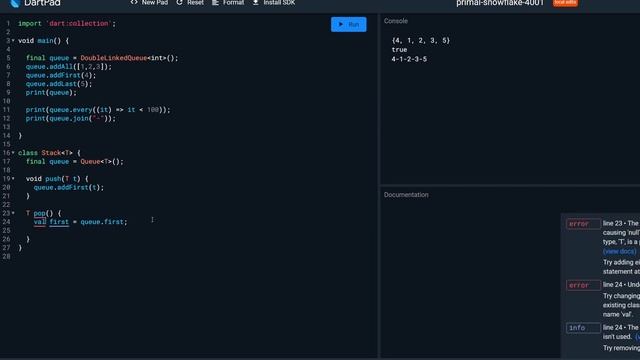Click the queue.addFirst(t) line

[69, 187]
